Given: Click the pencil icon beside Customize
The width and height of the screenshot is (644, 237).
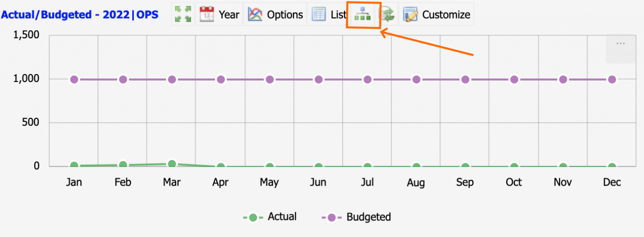Looking at the screenshot, I should [x=411, y=15].
